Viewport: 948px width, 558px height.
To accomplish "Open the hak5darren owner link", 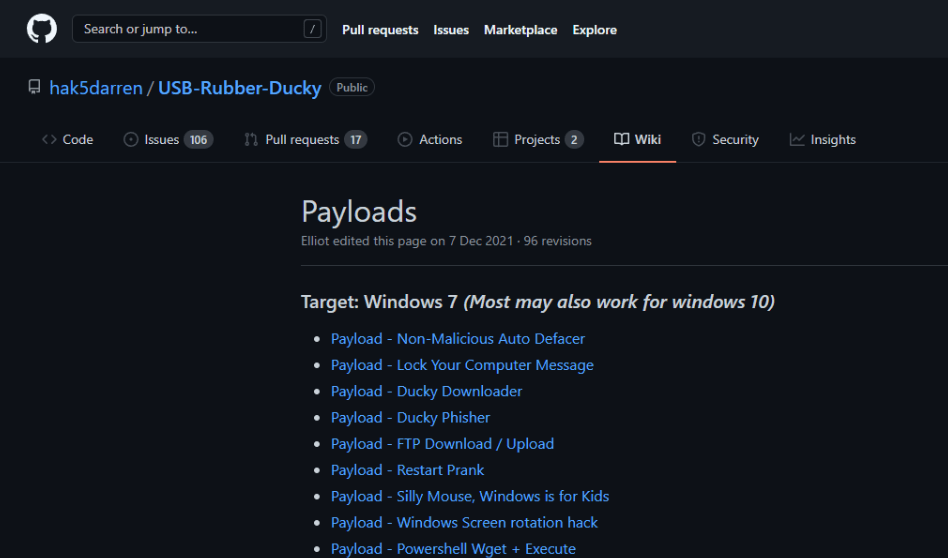I will pos(96,88).
